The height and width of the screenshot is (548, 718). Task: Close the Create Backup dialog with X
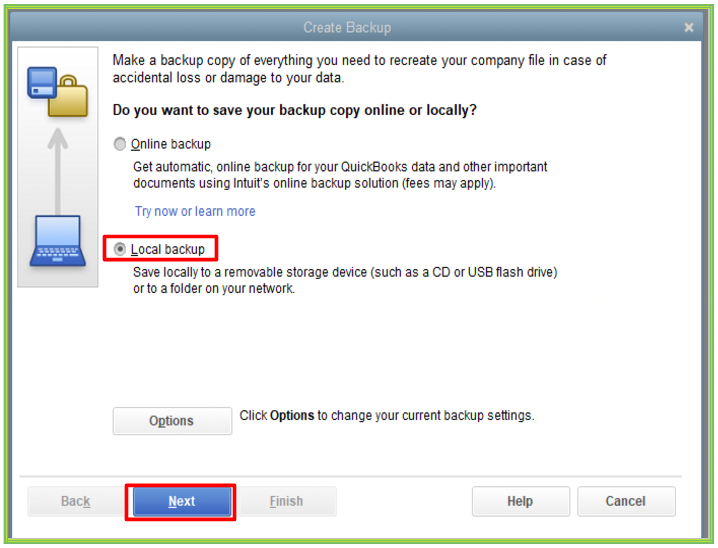689,28
